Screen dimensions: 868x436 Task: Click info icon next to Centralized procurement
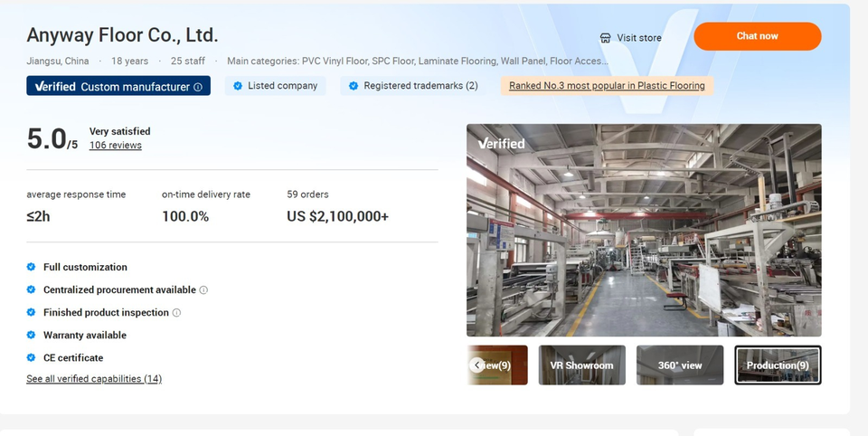click(203, 290)
